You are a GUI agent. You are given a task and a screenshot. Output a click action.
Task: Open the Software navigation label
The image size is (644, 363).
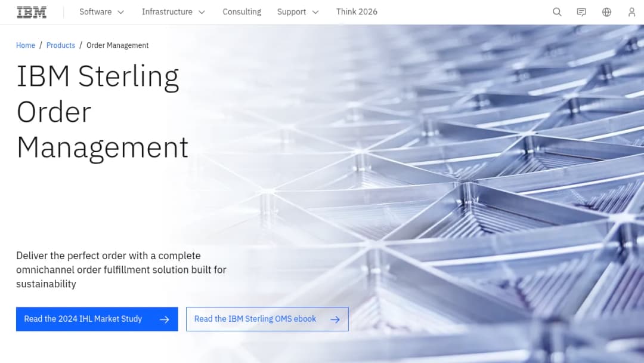coord(95,12)
